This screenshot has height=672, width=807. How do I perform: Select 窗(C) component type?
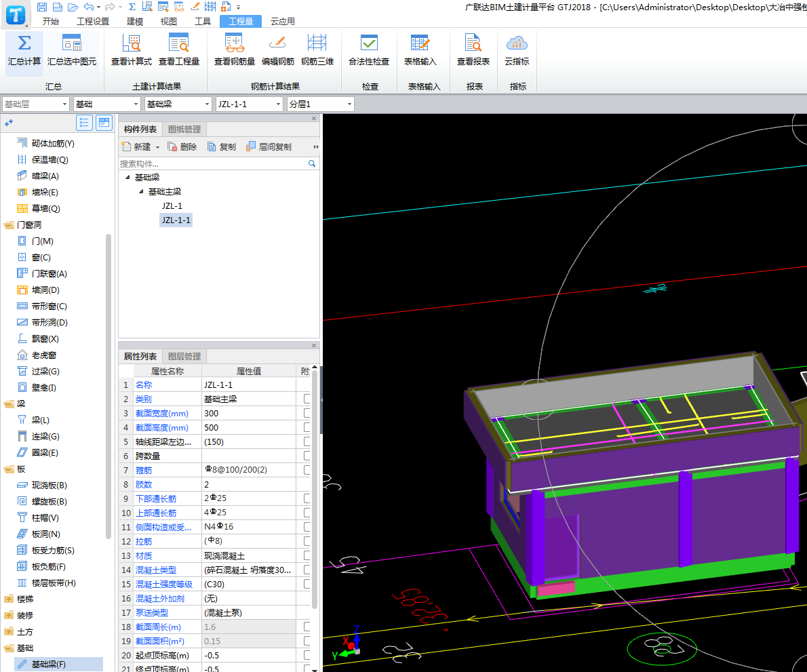pos(41,258)
